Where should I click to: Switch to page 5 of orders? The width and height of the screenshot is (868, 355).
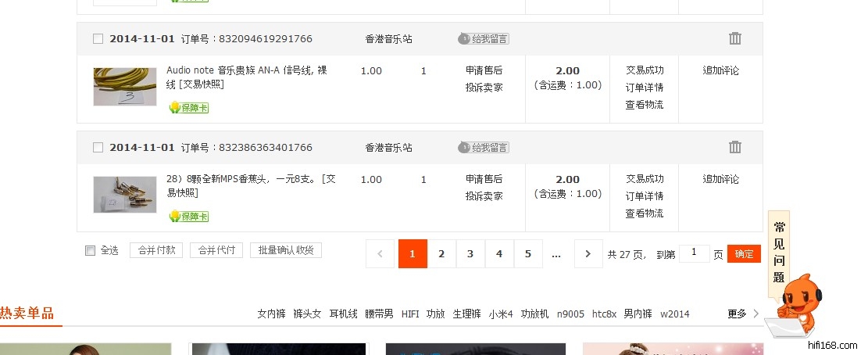[528, 253]
